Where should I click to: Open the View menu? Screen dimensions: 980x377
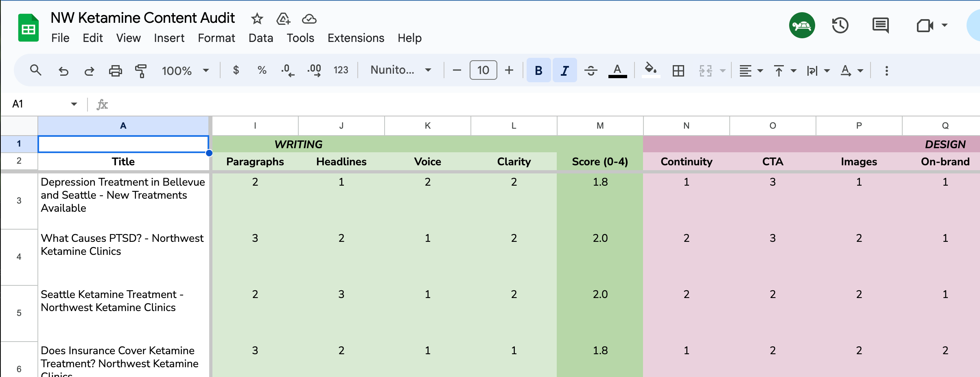128,38
